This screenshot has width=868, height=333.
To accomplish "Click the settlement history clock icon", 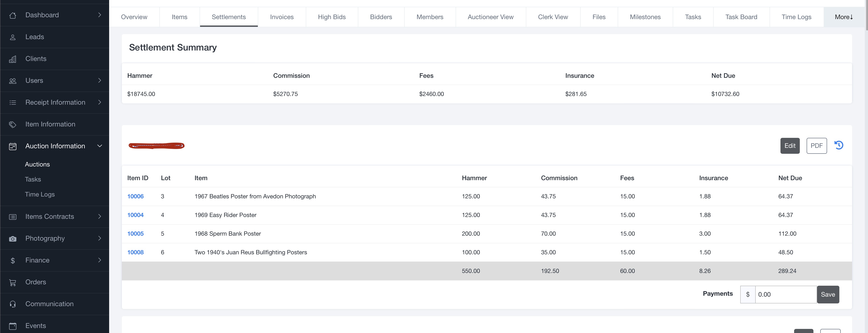I will [839, 145].
